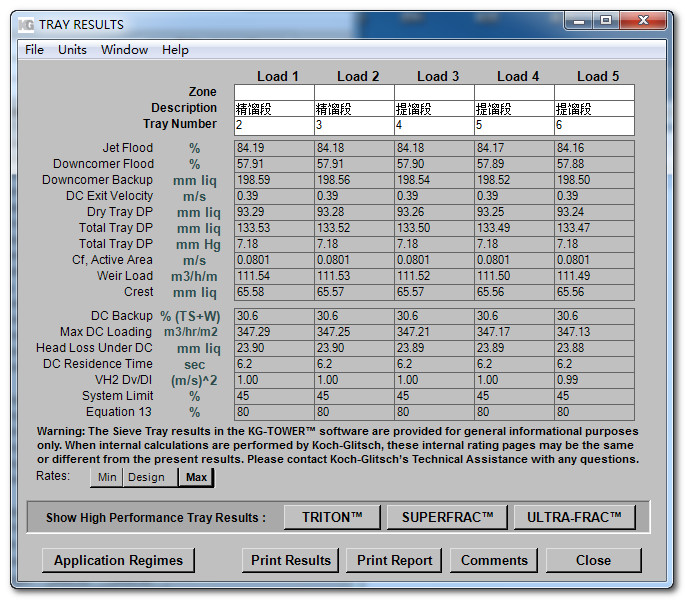Click System Limit 45 under Load 1
Image resolution: width=685 pixels, height=600 pixels.
point(274,396)
